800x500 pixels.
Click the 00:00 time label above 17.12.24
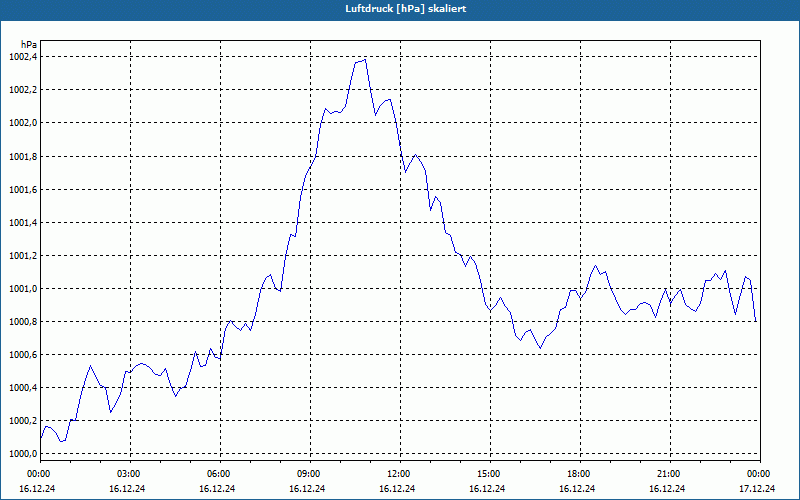760,474
